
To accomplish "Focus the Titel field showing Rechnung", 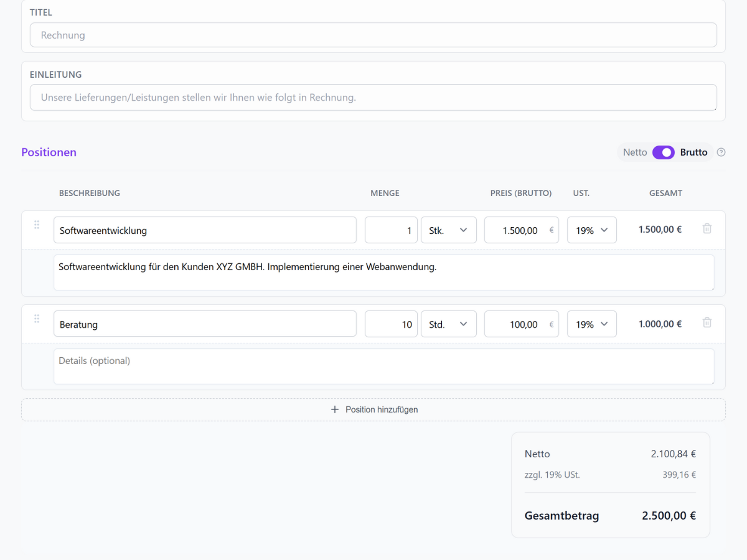I will [374, 35].
